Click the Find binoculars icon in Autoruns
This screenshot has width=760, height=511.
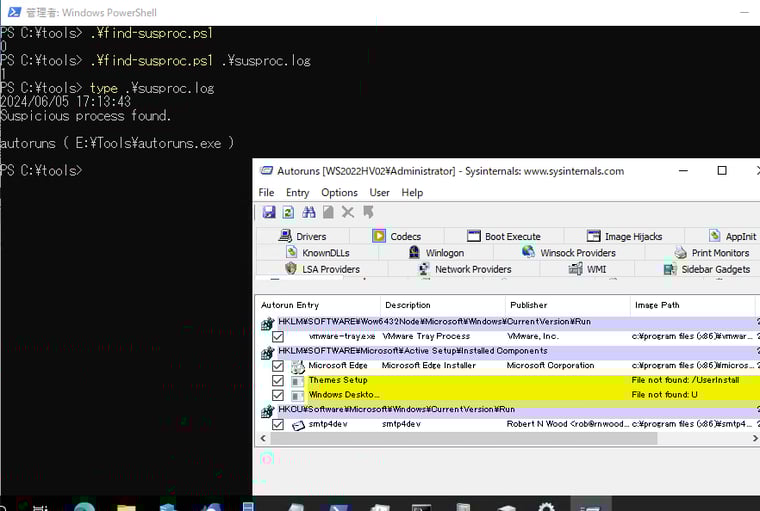click(309, 212)
